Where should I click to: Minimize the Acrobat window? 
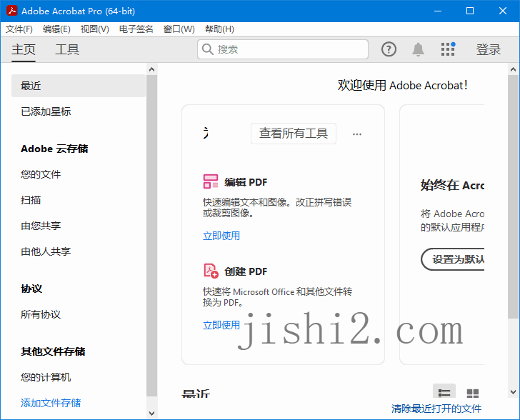[x=438, y=11]
